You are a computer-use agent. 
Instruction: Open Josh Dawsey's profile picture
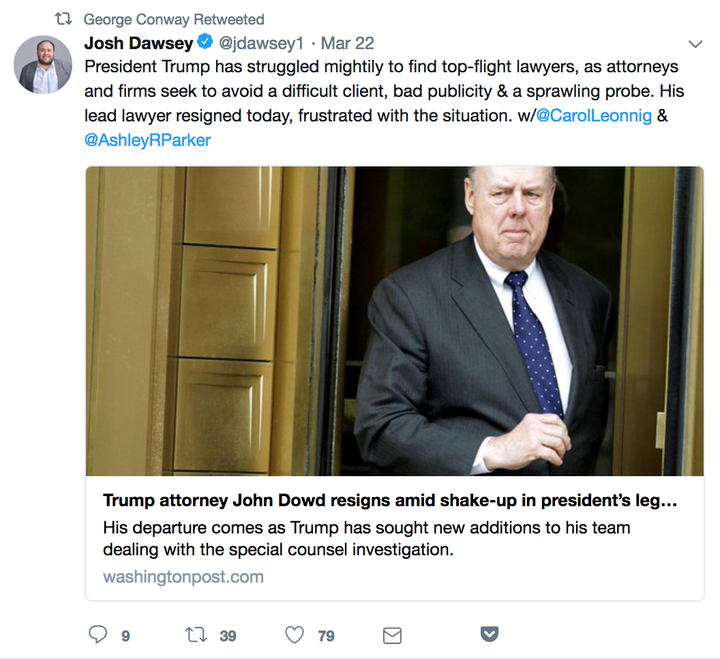click(x=43, y=64)
